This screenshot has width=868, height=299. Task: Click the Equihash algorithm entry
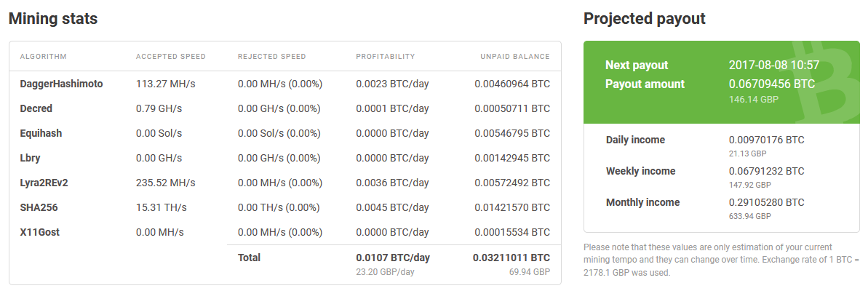pos(41,133)
